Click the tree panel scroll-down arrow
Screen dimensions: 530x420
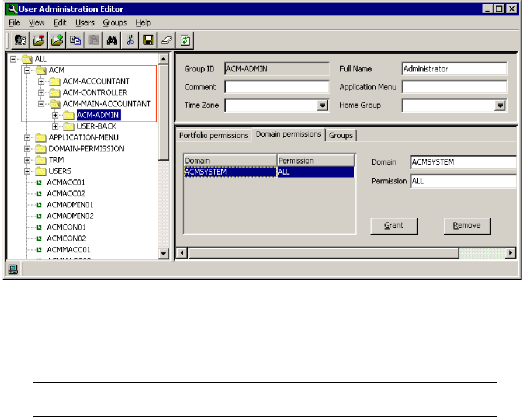pyautogui.click(x=164, y=254)
